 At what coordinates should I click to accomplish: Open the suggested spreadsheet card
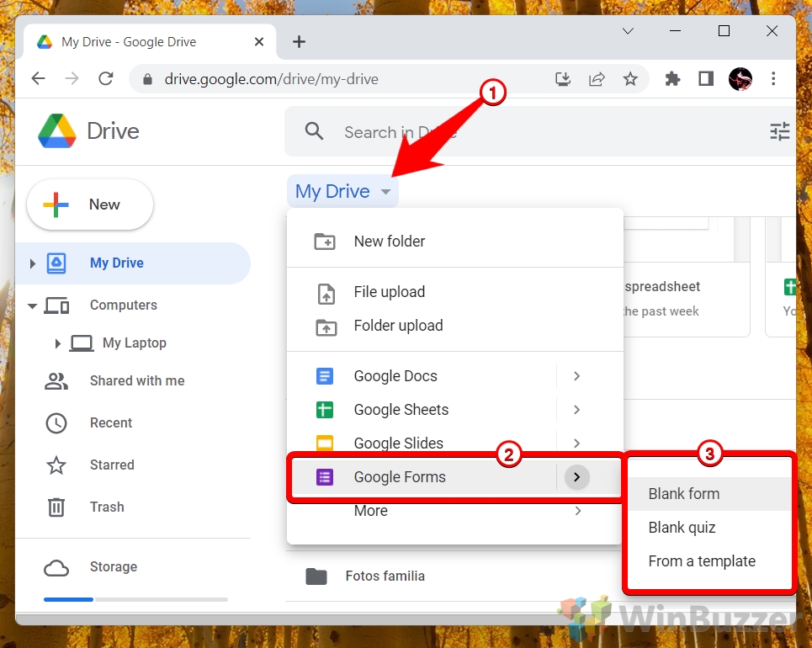pos(687,277)
